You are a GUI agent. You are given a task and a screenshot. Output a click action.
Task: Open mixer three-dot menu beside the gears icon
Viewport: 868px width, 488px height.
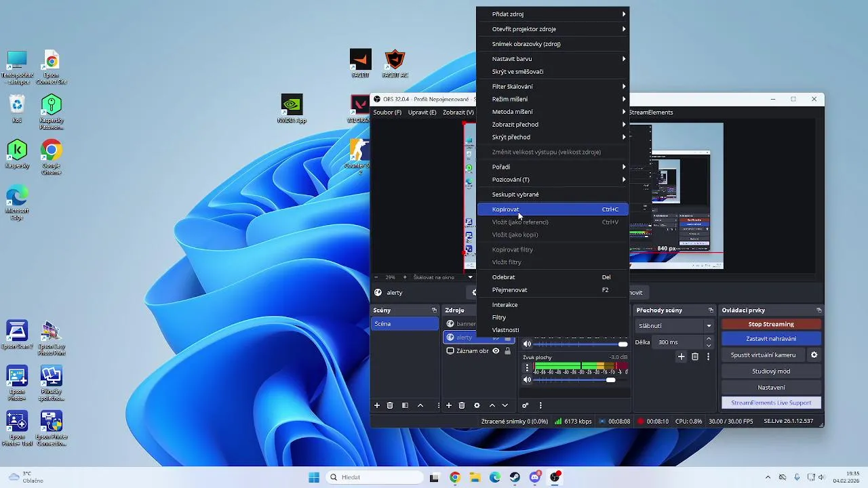[540, 405]
